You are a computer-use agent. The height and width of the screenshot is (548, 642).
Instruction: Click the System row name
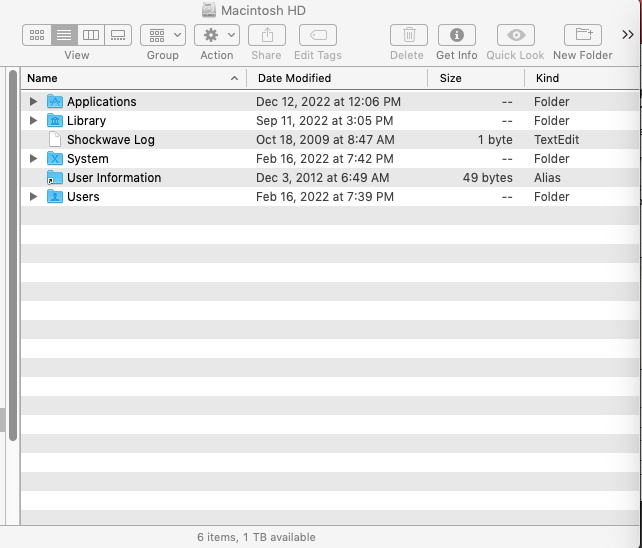(x=88, y=159)
